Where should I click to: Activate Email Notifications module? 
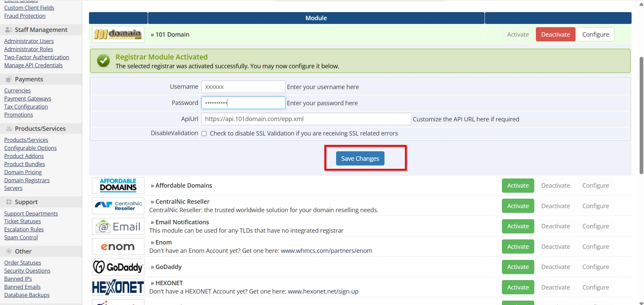point(518,226)
